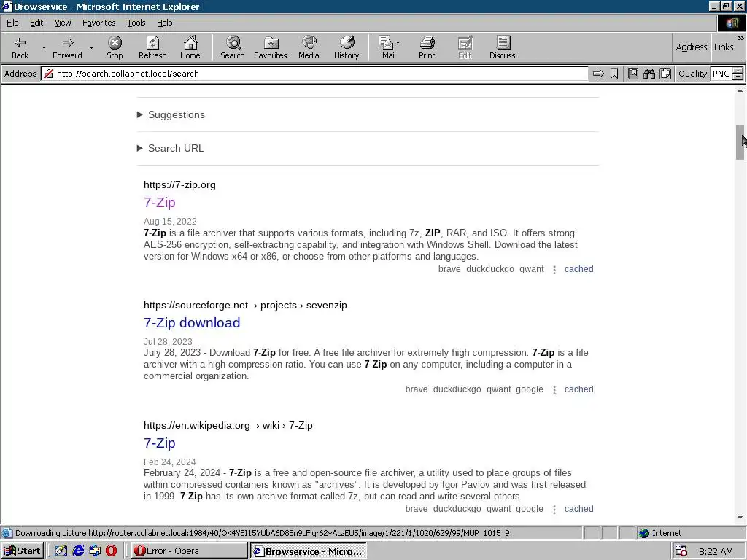747x560 pixels.
Task: Click the clipboard icon near Quality
Action: [665, 74]
